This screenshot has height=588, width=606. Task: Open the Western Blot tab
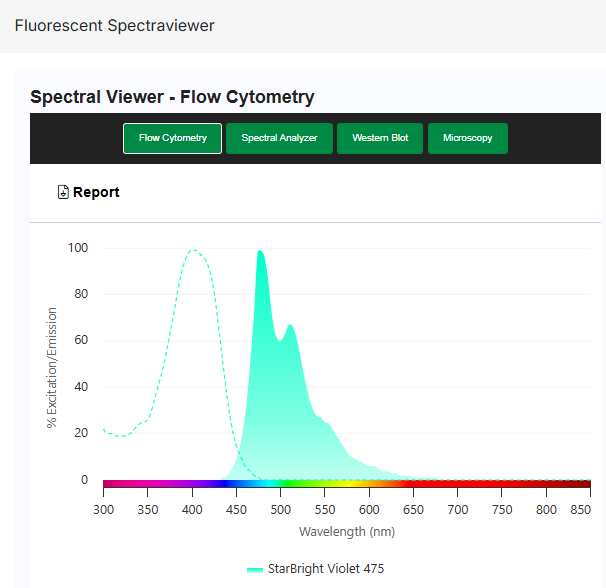click(380, 138)
